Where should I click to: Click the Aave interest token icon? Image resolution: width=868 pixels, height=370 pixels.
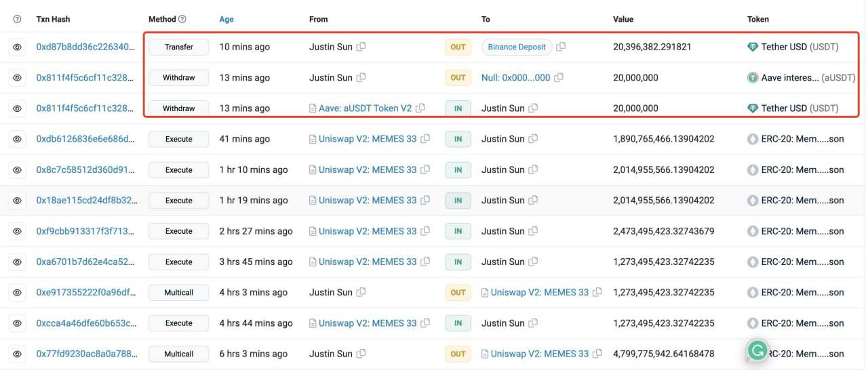click(752, 78)
